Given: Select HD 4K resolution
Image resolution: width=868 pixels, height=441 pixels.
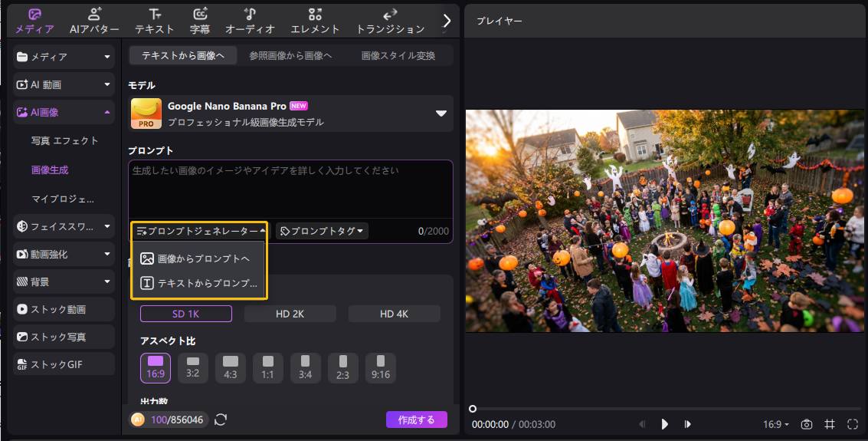Looking at the screenshot, I should pyautogui.click(x=394, y=314).
